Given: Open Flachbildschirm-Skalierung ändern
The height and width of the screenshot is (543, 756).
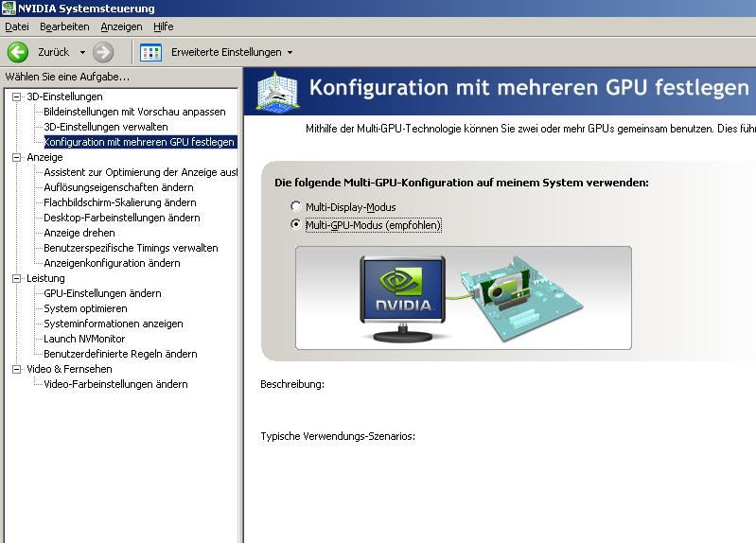Looking at the screenshot, I should point(120,202).
